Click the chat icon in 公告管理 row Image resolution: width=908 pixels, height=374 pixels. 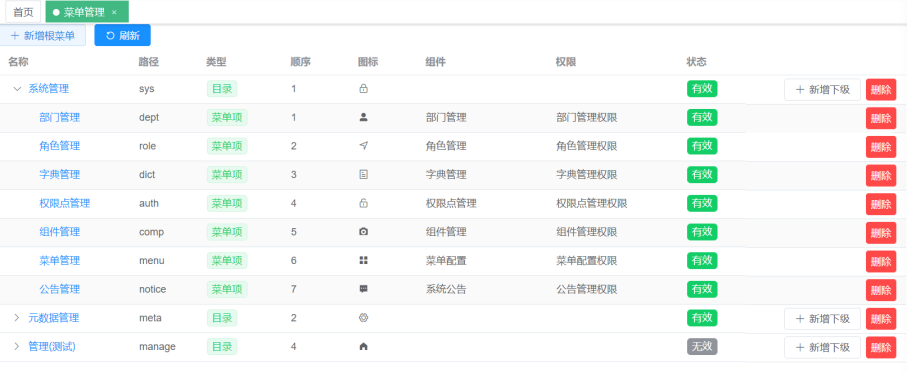363,289
